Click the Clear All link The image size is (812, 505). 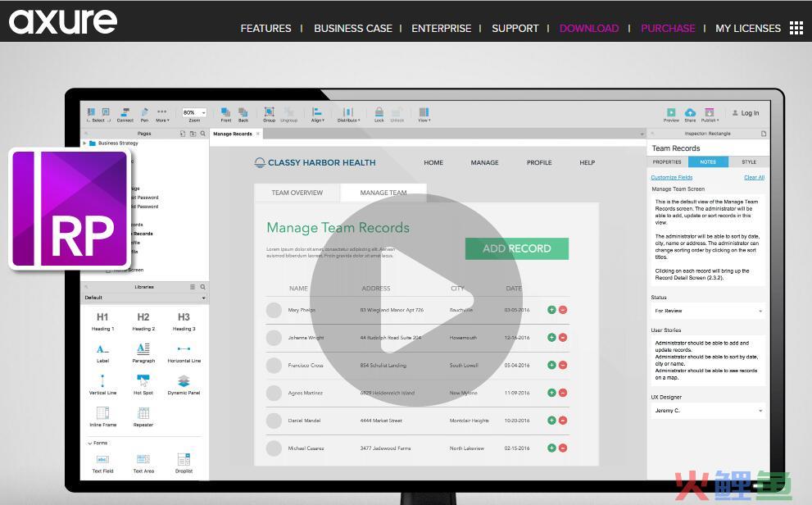754,177
